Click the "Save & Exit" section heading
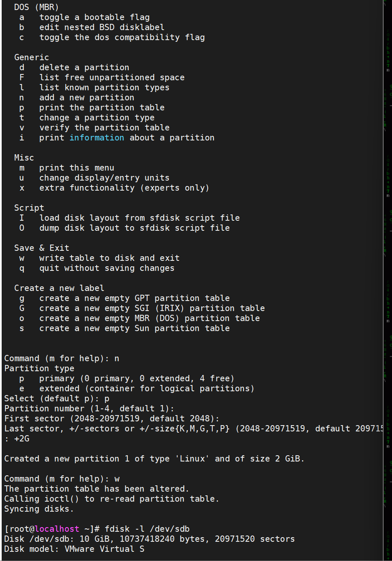 coord(41,248)
